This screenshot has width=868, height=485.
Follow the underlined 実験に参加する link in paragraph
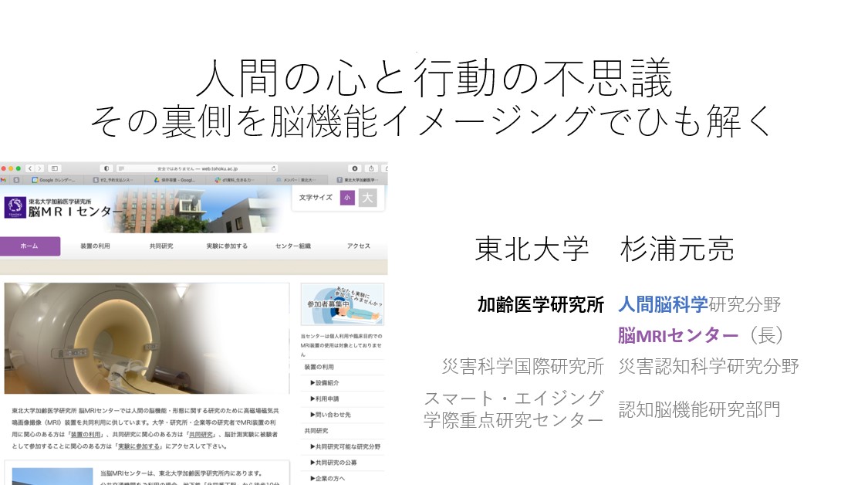tap(139, 446)
